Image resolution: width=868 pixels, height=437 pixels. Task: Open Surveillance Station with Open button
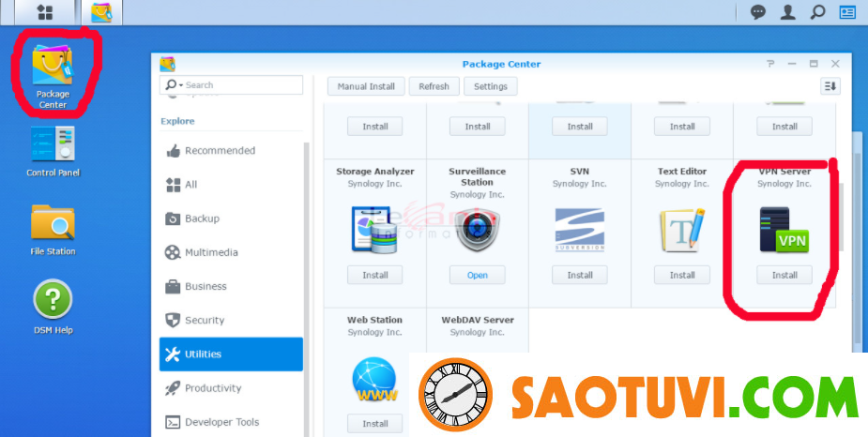coord(478,276)
